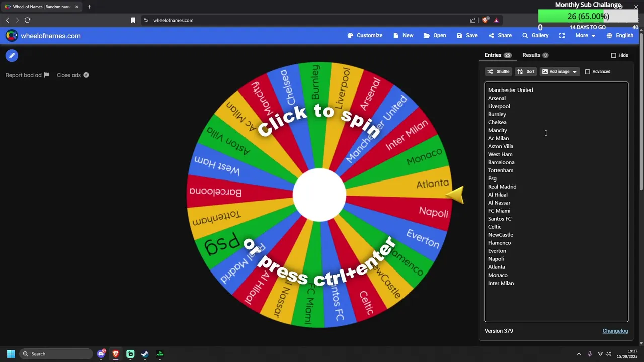Click the taskbar Search box
The image size is (644, 362).
(x=56, y=354)
